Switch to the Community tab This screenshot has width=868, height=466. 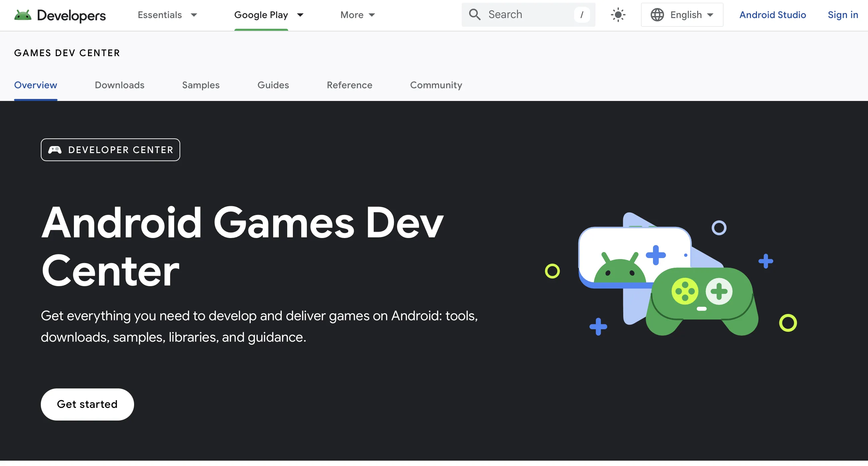point(436,85)
